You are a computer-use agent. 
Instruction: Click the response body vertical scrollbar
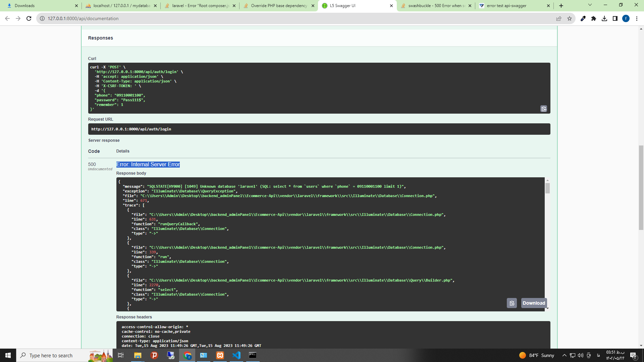coord(547,188)
